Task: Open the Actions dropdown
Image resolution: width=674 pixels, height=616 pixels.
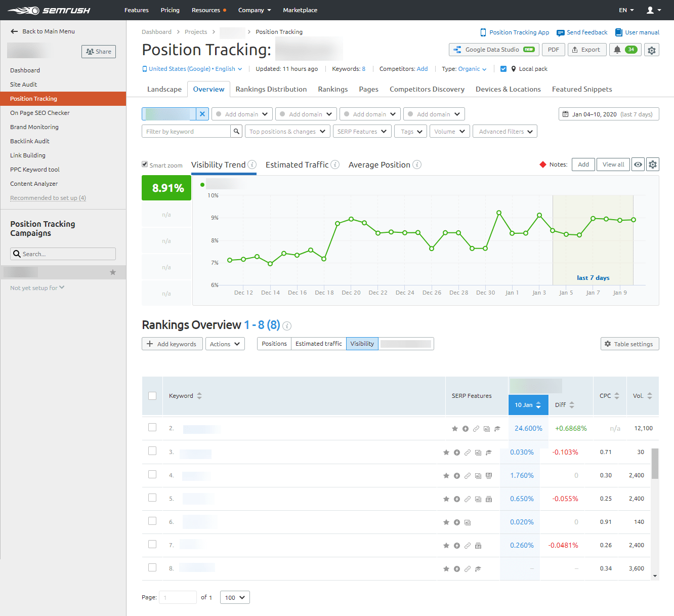Action: tap(225, 344)
